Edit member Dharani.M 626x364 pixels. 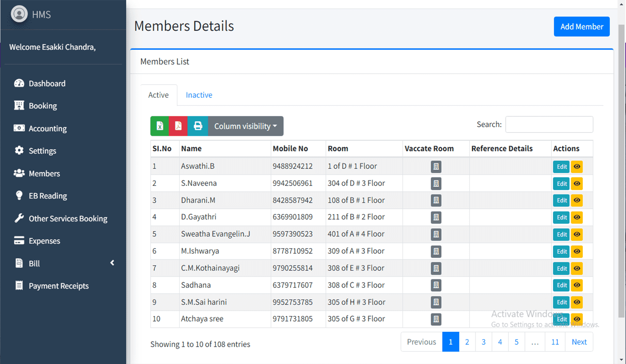561,200
